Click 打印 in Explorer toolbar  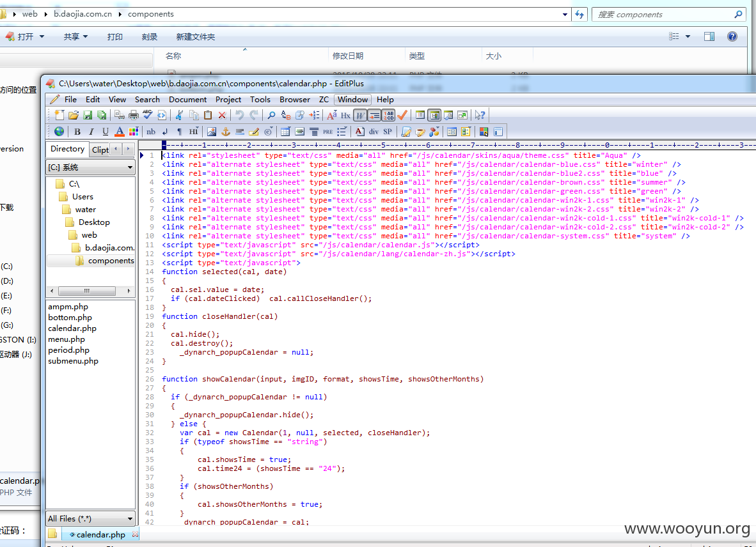click(x=114, y=36)
